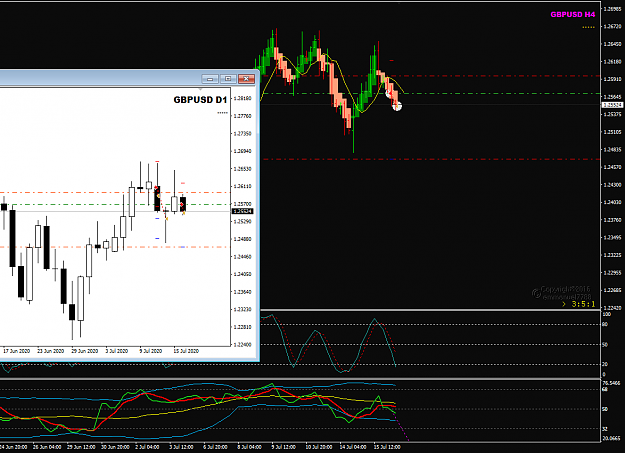Minimize the GBPUSD D1 chart window
This screenshot has width=625, height=453.
210,79
